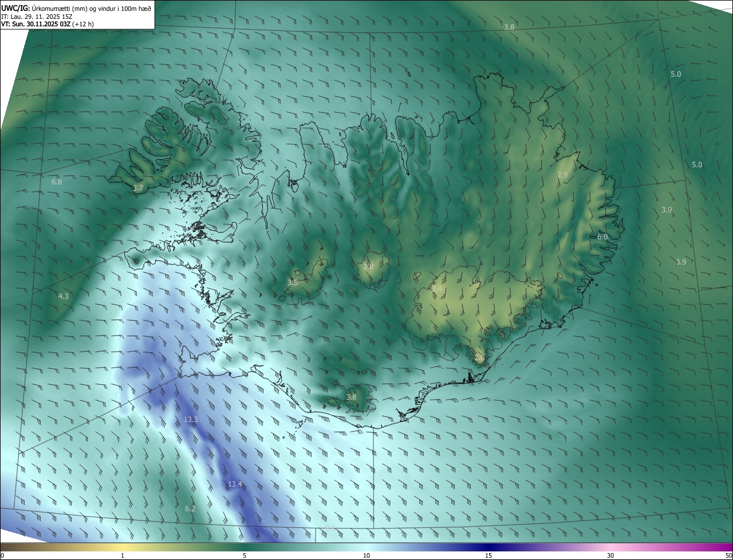Click the 1 tick on the color scale

[123, 555]
